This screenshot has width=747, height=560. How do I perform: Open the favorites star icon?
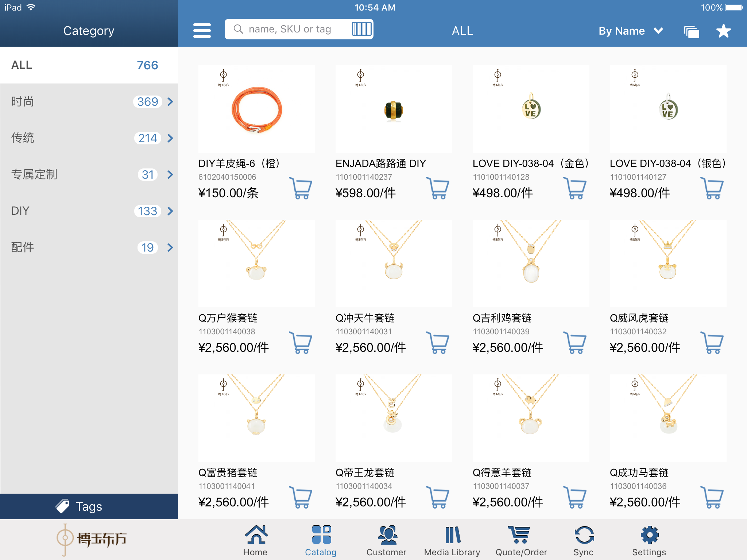click(723, 31)
